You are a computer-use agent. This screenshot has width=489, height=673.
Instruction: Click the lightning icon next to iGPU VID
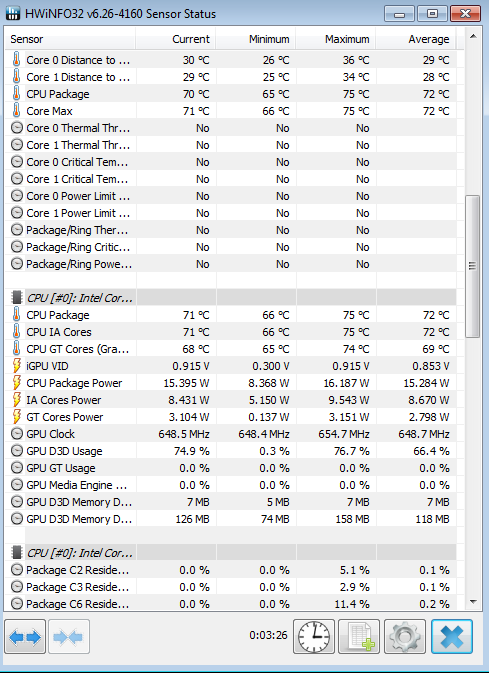click(16, 366)
